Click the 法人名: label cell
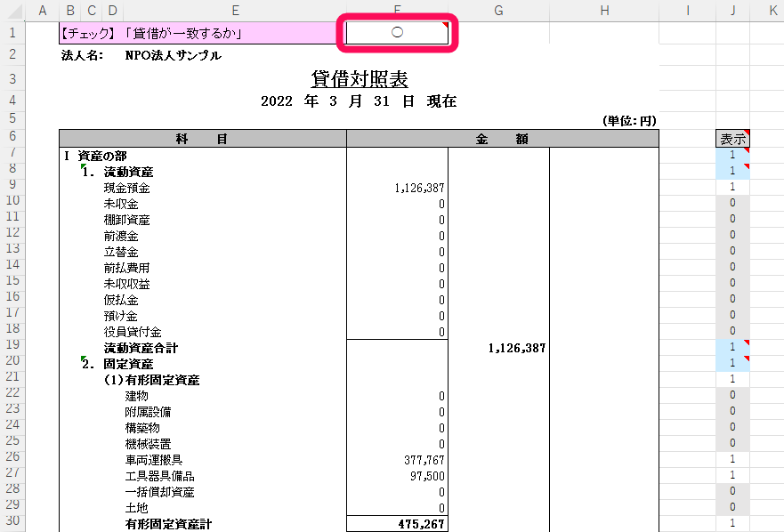Image resolution: width=784 pixels, height=532 pixels. 83,55
